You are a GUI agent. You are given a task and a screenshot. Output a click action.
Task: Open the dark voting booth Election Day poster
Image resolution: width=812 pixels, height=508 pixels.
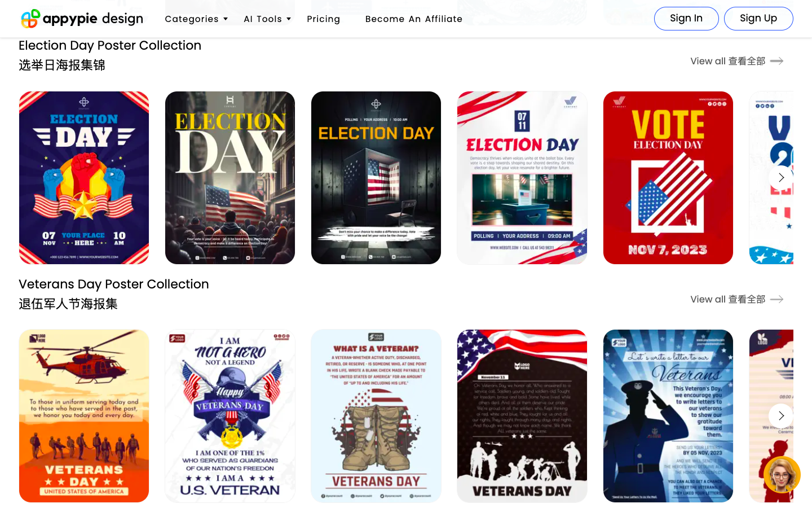tap(376, 178)
